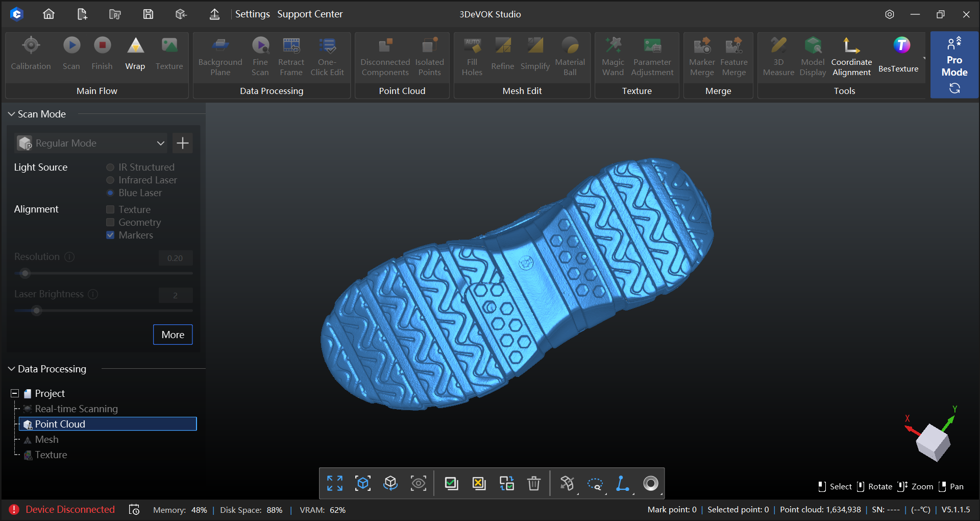The width and height of the screenshot is (980, 521).
Task: Enable Geometry alignment checkbox
Action: point(110,222)
